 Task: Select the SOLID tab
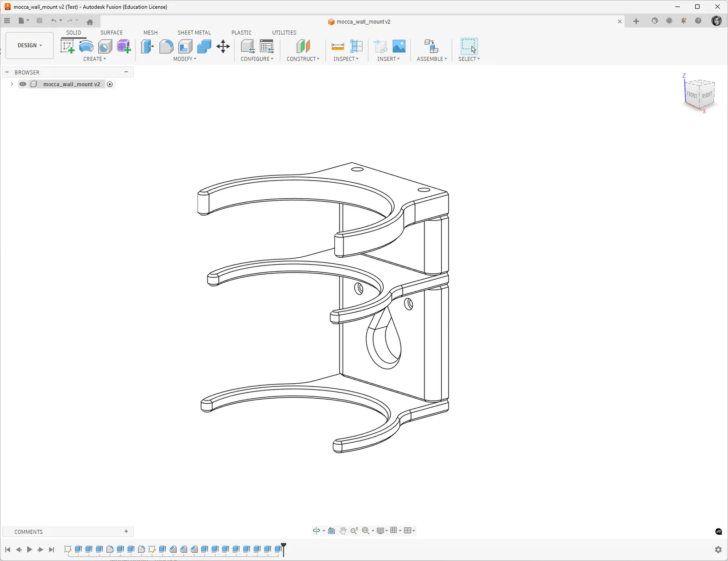pos(74,33)
